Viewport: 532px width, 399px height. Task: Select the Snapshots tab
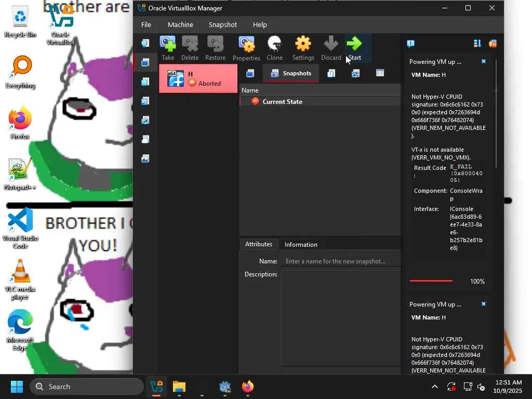pyautogui.click(x=291, y=73)
